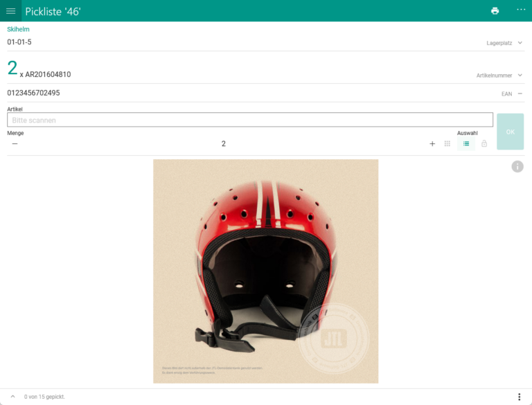Open the bottom-right vertical dots menu

(x=519, y=397)
